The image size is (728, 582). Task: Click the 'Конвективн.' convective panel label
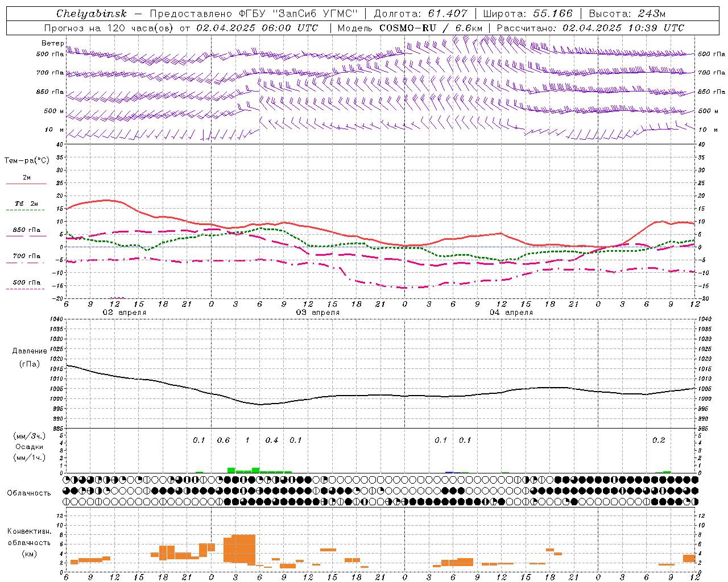[x=29, y=531]
